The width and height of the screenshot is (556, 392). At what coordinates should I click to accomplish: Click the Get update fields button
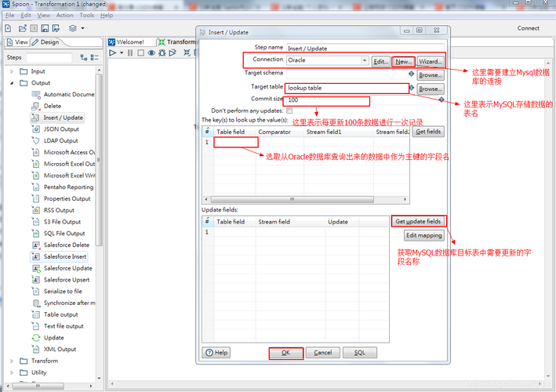click(419, 222)
